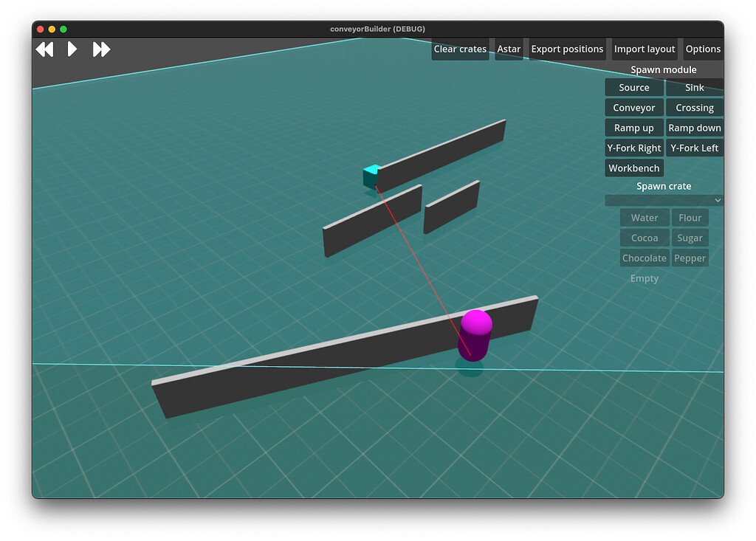The width and height of the screenshot is (756, 541).
Task: Expand the Options menu
Action: point(702,49)
